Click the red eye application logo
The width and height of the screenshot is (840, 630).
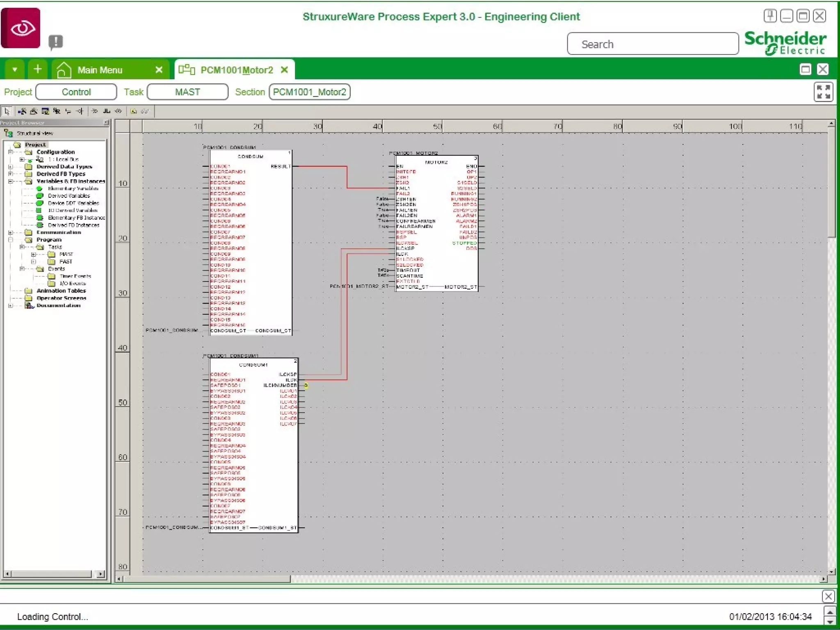pyautogui.click(x=21, y=28)
